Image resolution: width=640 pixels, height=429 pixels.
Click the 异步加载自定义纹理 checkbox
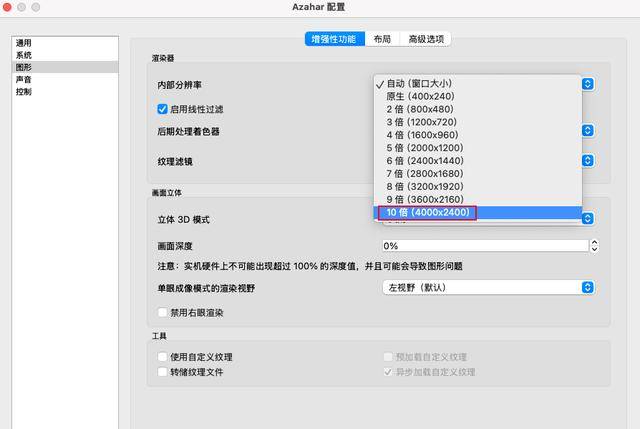point(388,372)
